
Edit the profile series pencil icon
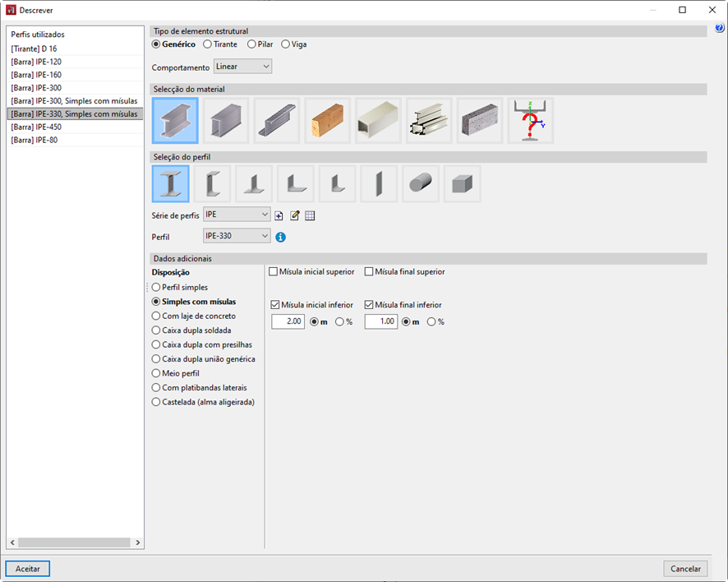click(x=294, y=215)
